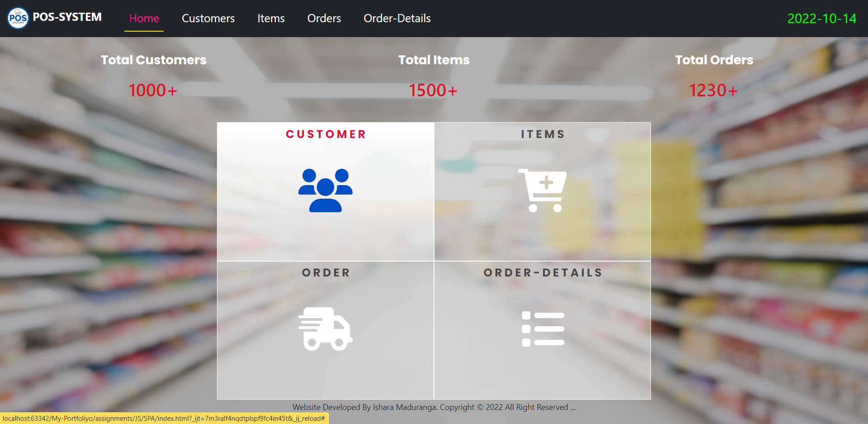Click the 1000+ customers count
Image resolution: width=868 pixels, height=424 pixels.
point(153,91)
